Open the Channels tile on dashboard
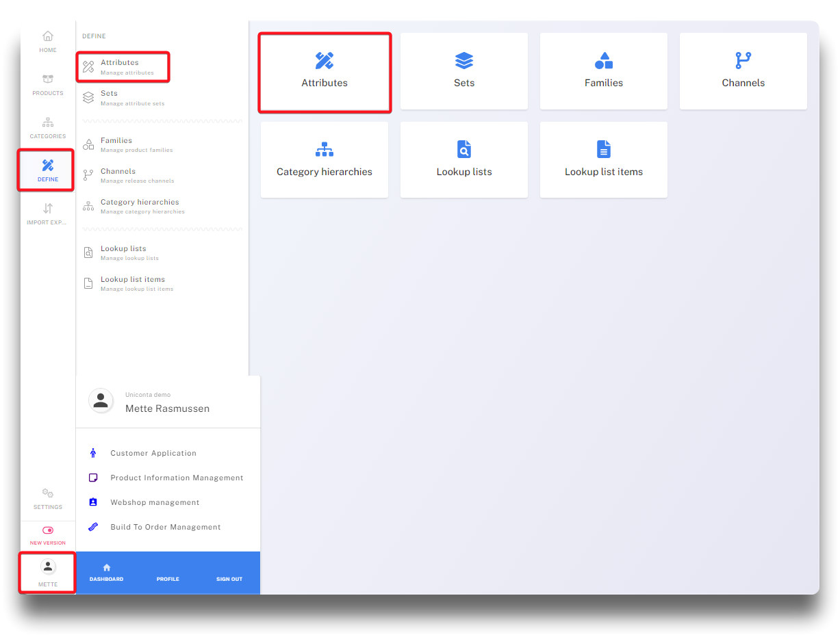840x637 pixels. click(x=743, y=71)
